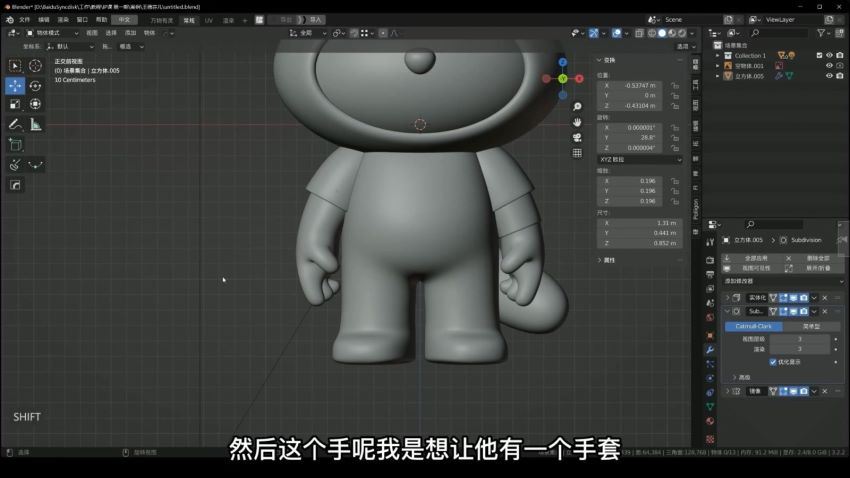Click the green Y axis gizmo ball
The height and width of the screenshot is (478, 850).
pyautogui.click(x=563, y=79)
